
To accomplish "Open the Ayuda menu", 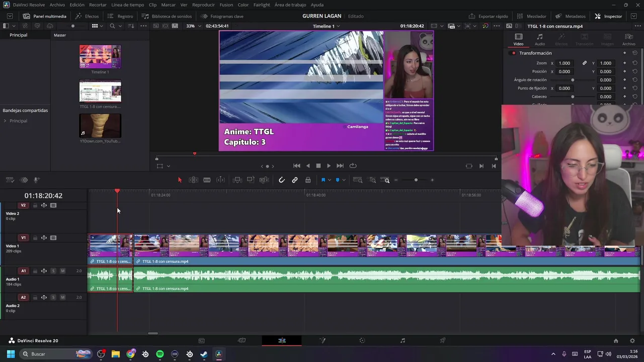I will pos(317,5).
